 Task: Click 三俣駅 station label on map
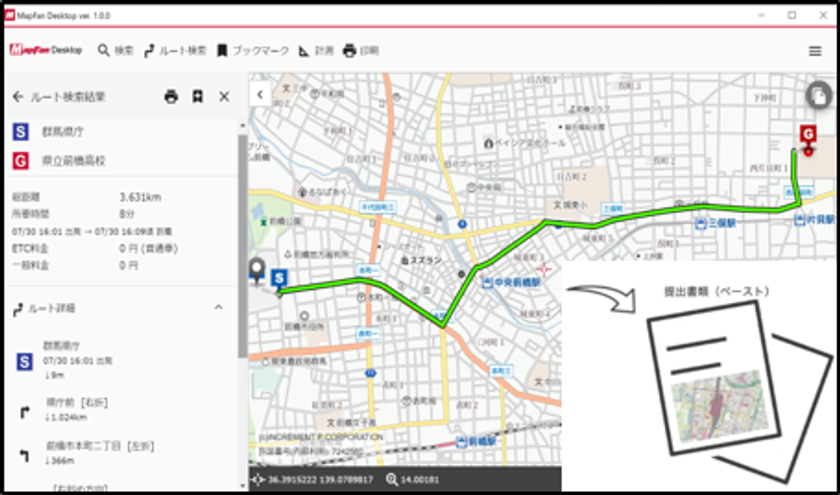(x=715, y=223)
